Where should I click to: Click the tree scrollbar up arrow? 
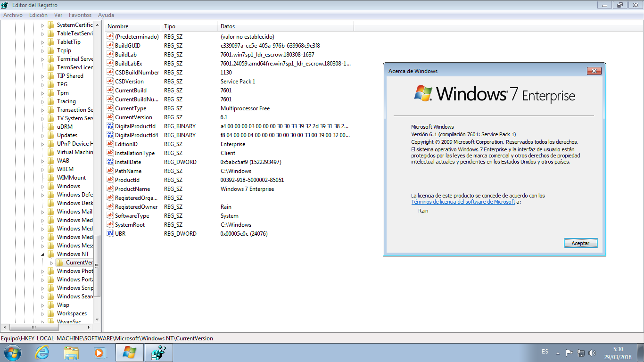98,25
